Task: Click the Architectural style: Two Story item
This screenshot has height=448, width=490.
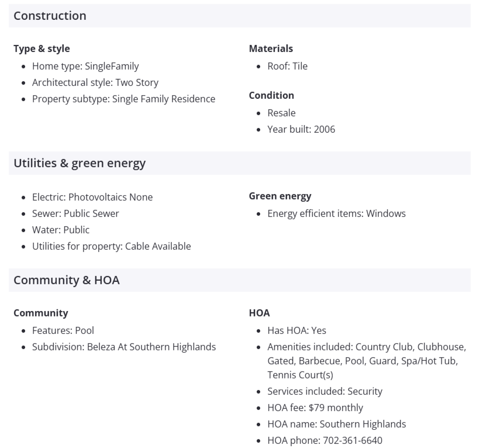Action: (x=95, y=82)
